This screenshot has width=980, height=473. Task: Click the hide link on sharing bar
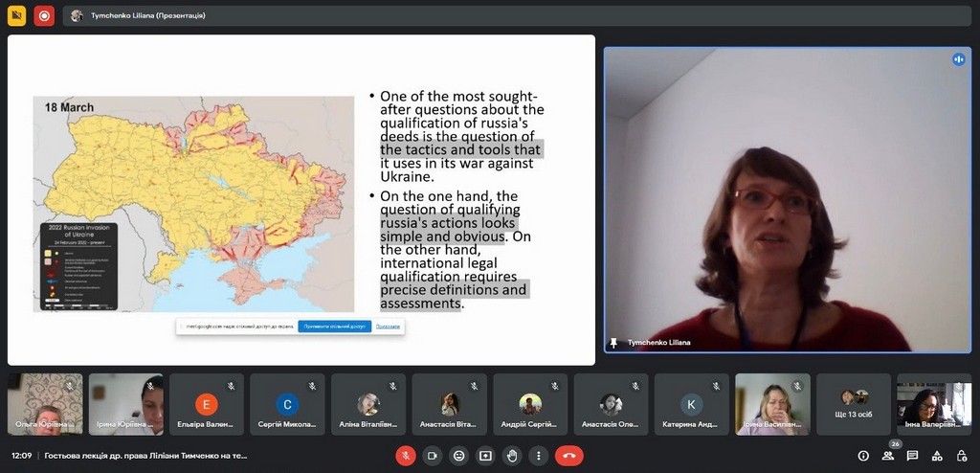click(x=388, y=327)
